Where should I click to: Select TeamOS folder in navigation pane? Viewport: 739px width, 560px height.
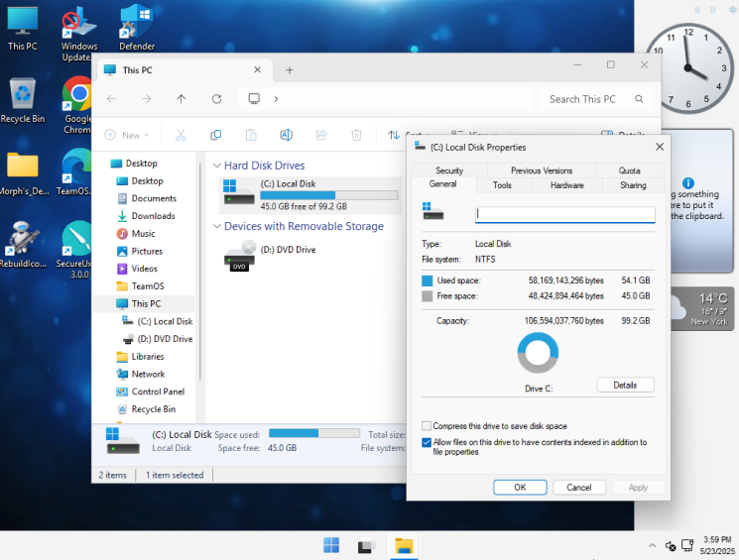(x=141, y=285)
